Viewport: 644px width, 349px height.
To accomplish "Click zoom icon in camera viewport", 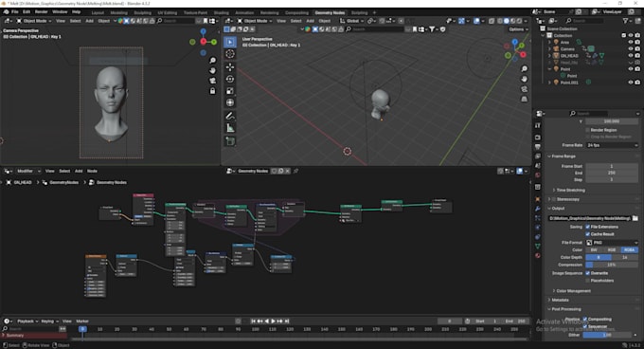I will pos(212,61).
